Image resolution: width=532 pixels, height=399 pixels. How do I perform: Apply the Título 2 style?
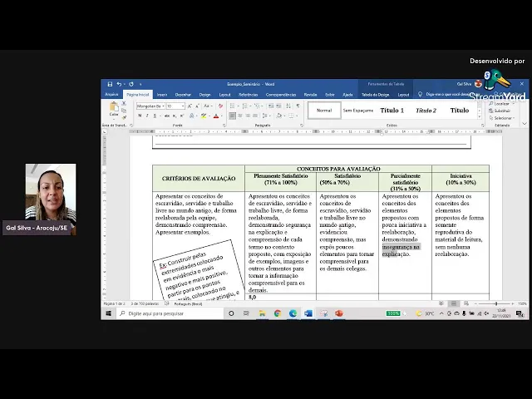(426, 111)
